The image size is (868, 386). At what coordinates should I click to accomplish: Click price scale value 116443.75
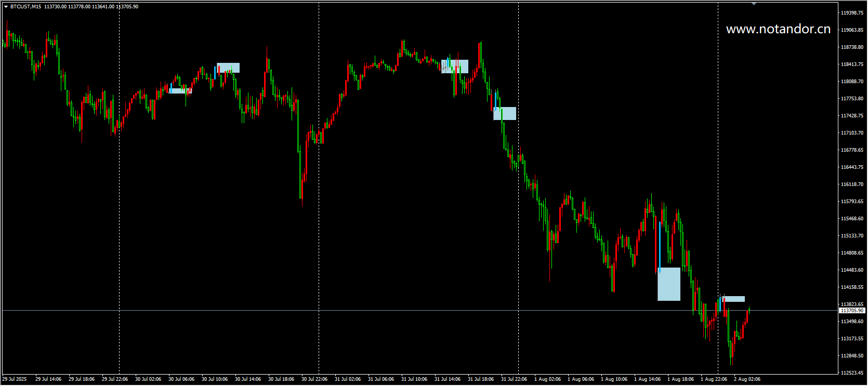tap(852, 167)
